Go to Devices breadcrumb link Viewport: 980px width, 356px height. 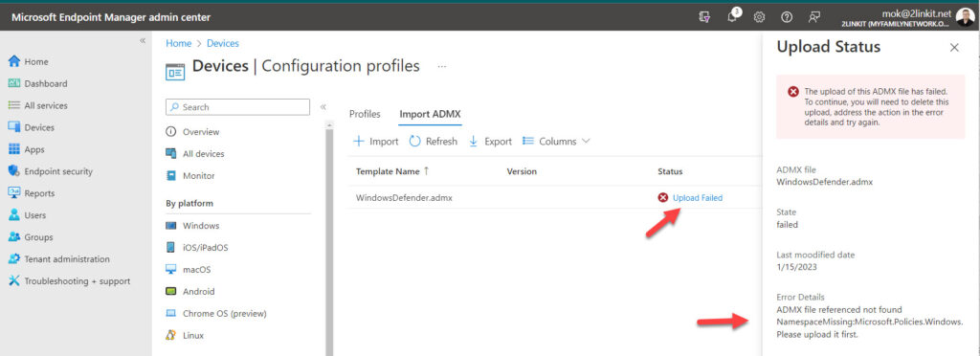click(222, 43)
